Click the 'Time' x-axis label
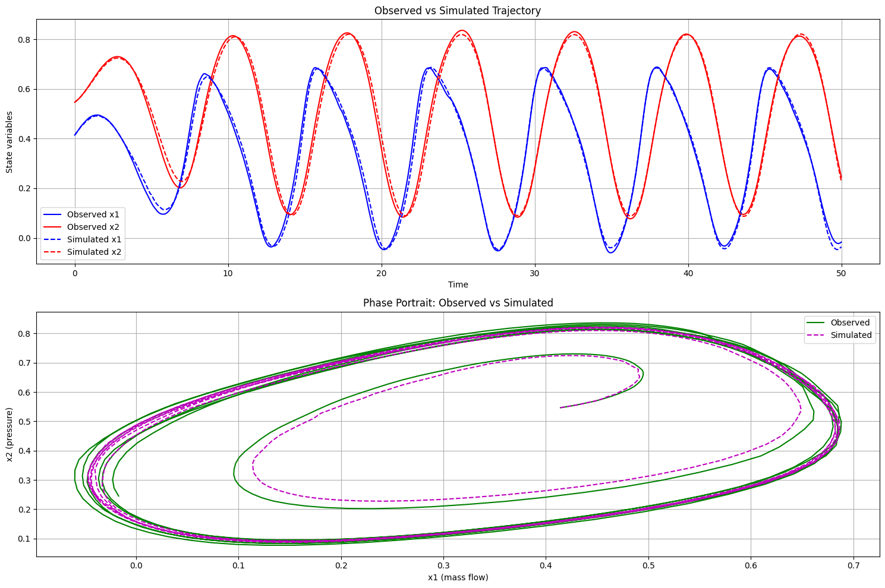This screenshot has width=885, height=588. click(x=458, y=284)
